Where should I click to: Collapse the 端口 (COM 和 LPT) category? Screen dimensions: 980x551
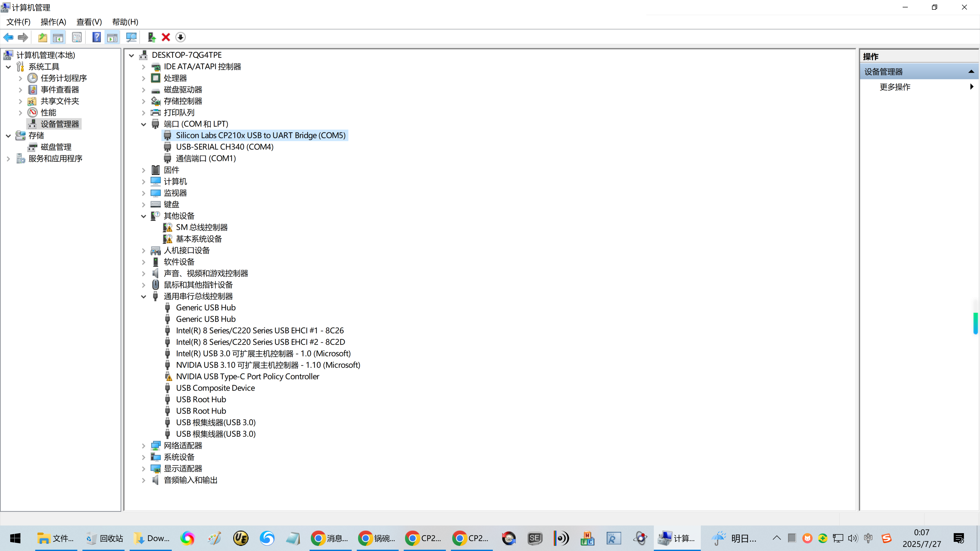(x=143, y=124)
